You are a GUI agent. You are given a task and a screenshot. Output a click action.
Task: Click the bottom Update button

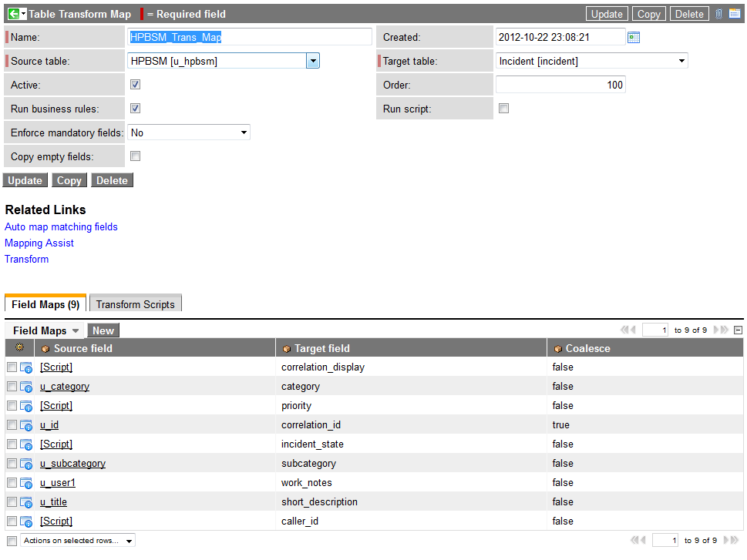pyautogui.click(x=25, y=180)
